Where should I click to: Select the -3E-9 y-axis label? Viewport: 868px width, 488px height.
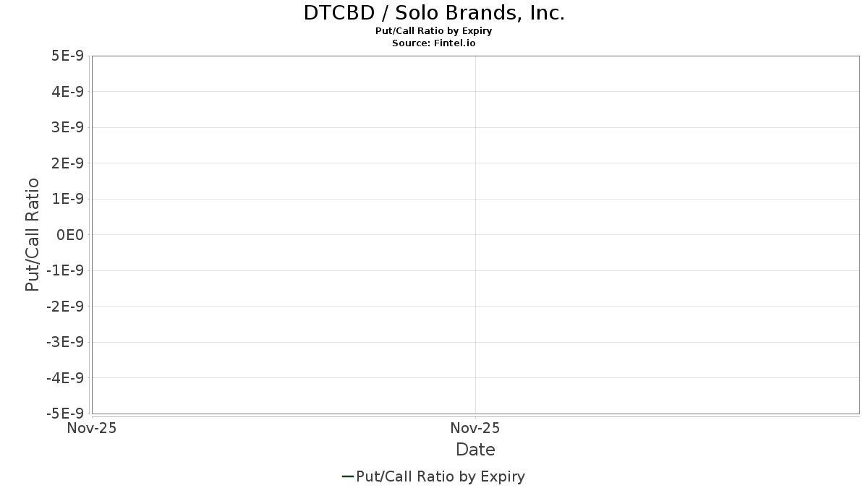coord(64,343)
